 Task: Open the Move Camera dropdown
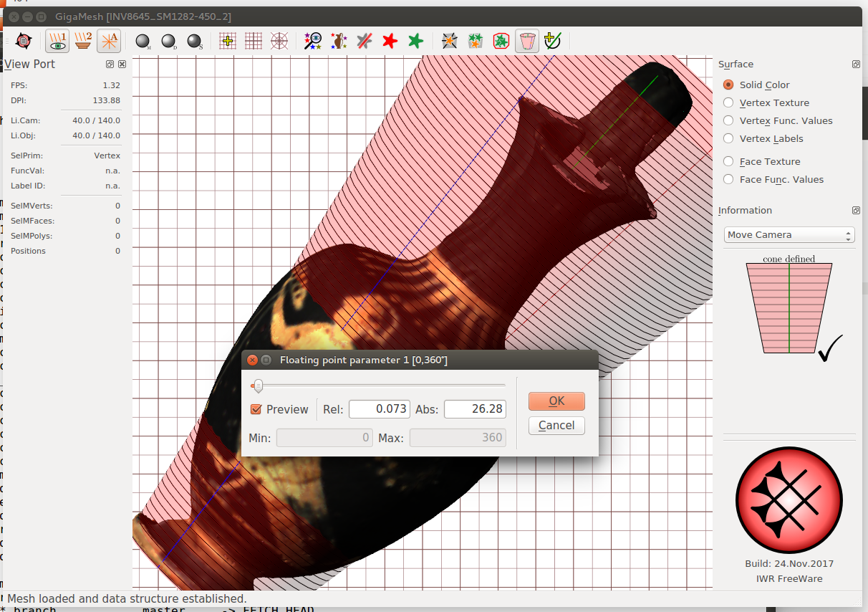click(789, 234)
